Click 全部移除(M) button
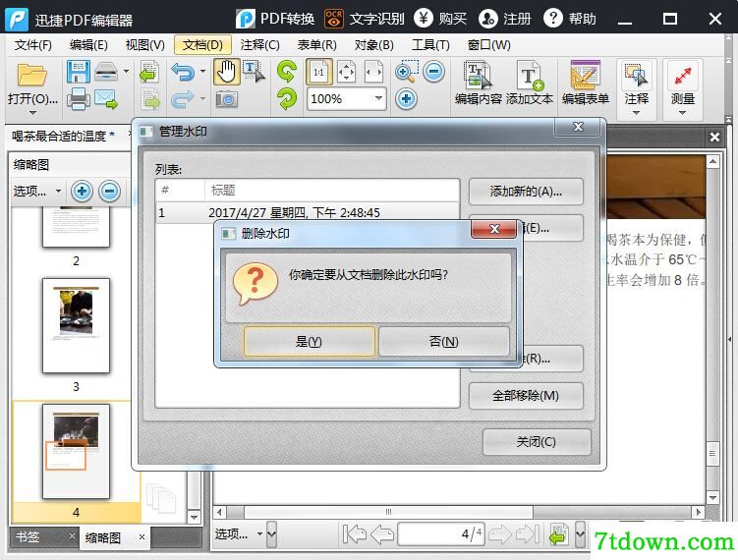The width and height of the screenshot is (738, 560). point(526,395)
